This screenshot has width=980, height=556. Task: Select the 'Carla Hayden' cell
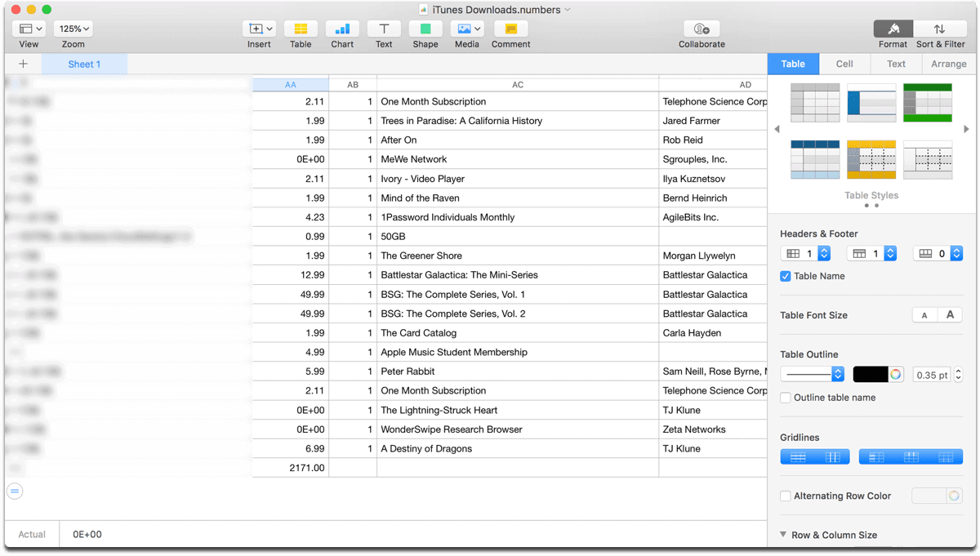pyautogui.click(x=714, y=333)
